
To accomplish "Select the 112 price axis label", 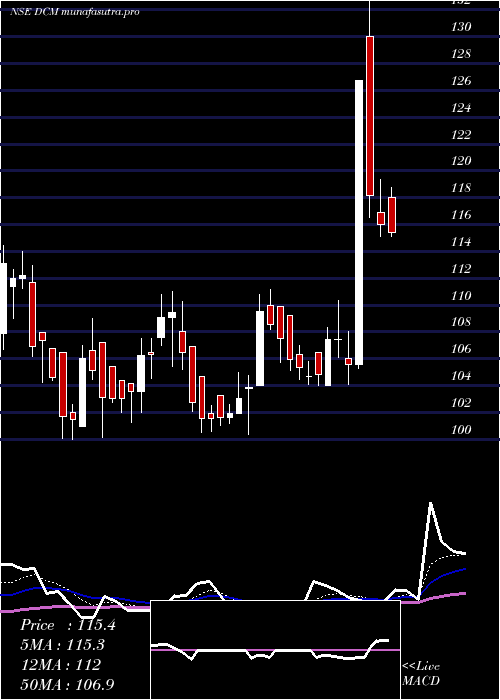I will pos(460,269).
